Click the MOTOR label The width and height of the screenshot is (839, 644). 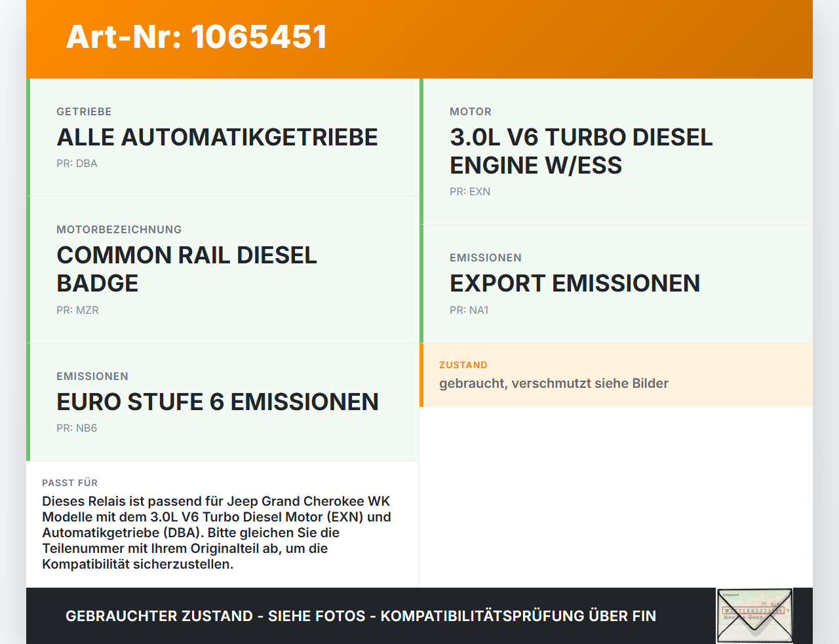point(471,111)
